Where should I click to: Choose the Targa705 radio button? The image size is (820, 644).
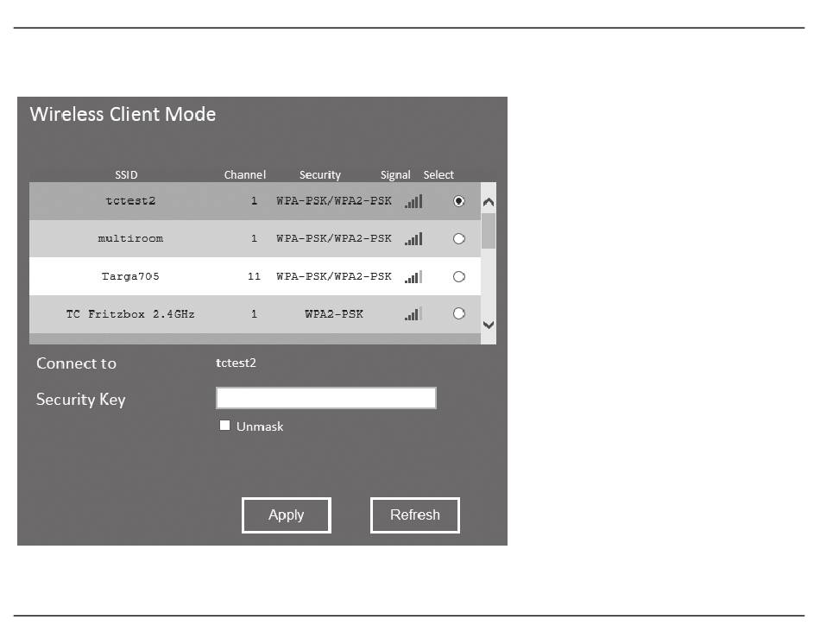coord(458,276)
